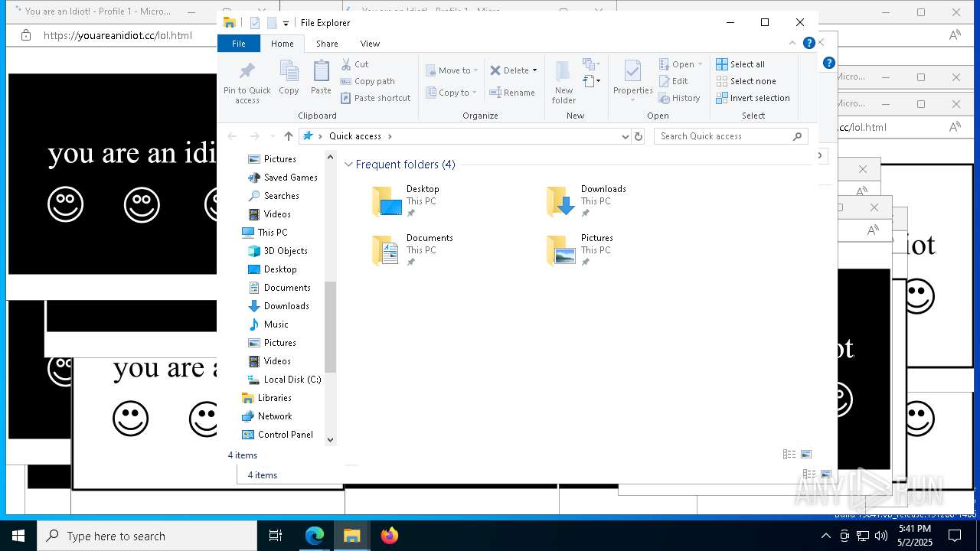Open notification center in taskbar
The height and width of the screenshot is (551, 980).
pyautogui.click(x=955, y=536)
